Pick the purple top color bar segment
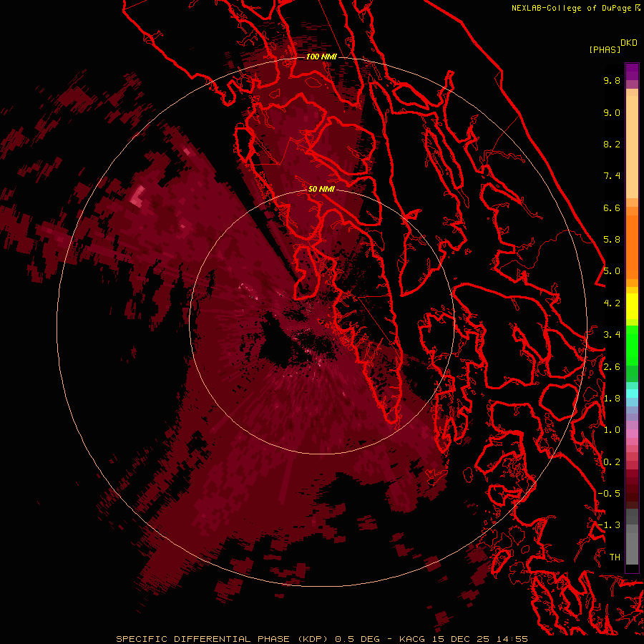The width and height of the screenshot is (644, 644). pyautogui.click(x=632, y=72)
